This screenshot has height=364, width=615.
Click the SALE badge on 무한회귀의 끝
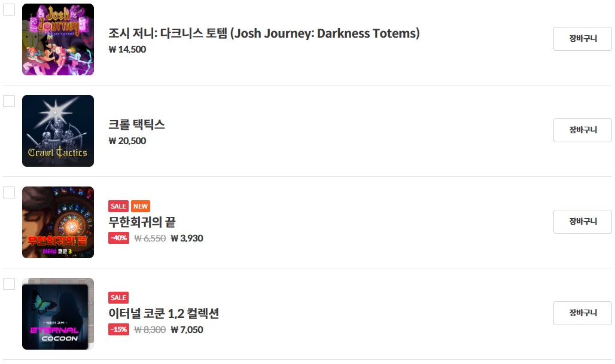(118, 206)
